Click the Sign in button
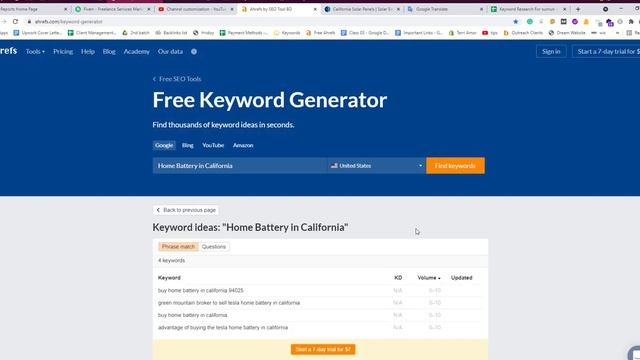640x360 pixels. point(551,51)
